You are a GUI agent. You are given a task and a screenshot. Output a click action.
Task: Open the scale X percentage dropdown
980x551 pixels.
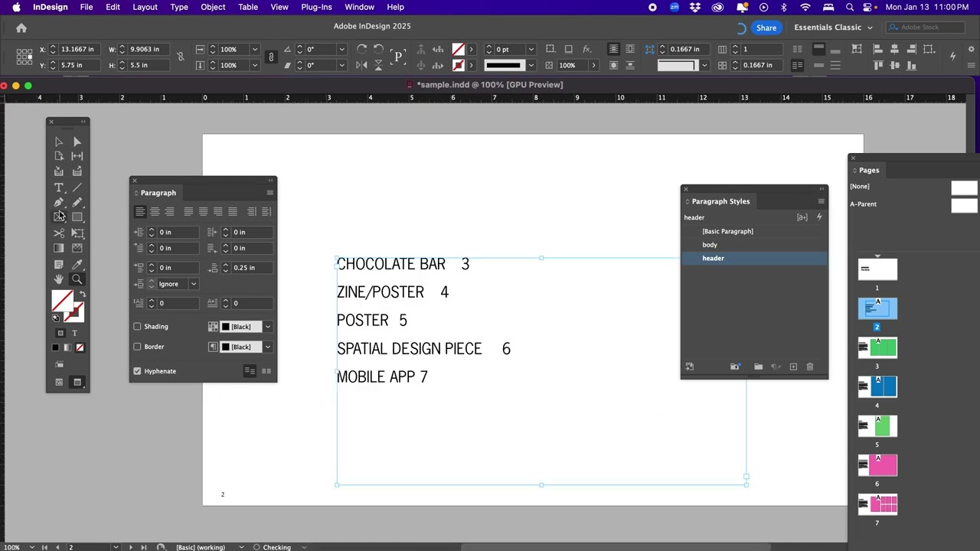[x=255, y=49]
